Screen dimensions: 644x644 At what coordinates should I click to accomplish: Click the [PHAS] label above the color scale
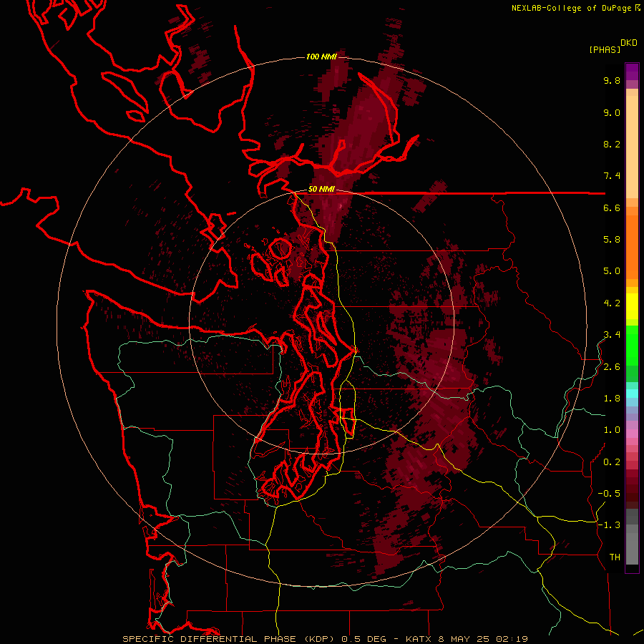point(605,50)
